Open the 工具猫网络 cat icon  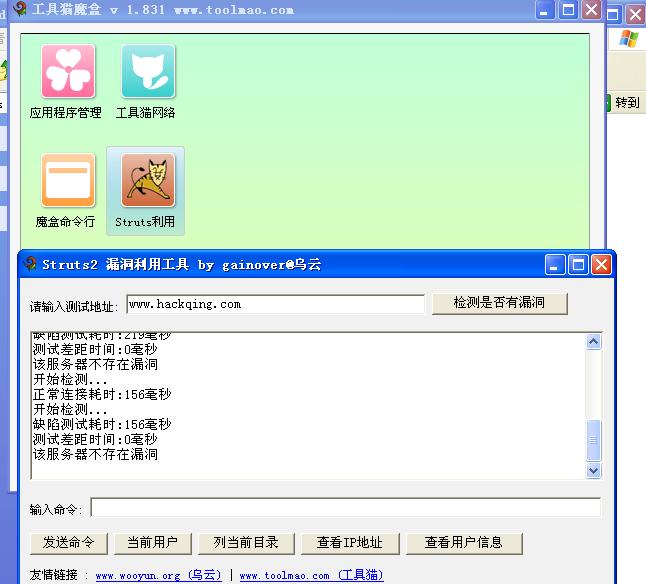(148, 71)
